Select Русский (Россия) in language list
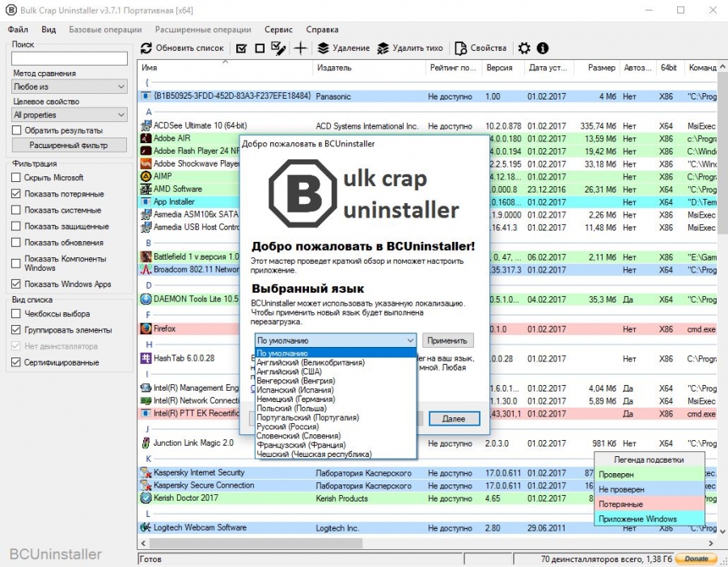This screenshot has width=728, height=567. tap(289, 427)
